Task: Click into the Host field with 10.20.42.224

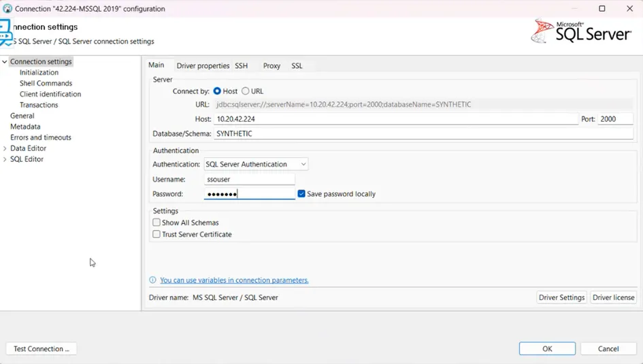Action: (396, 119)
